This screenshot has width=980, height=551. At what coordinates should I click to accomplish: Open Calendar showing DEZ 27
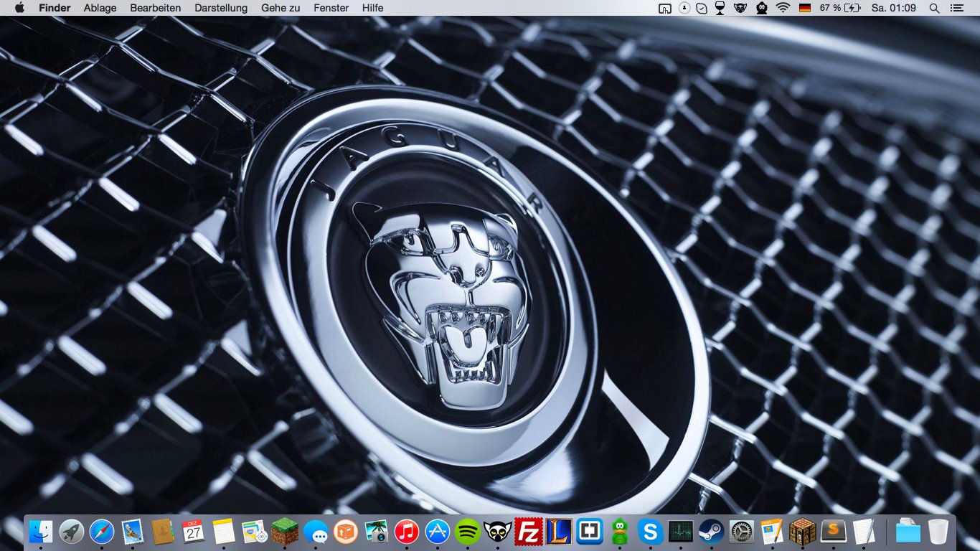pyautogui.click(x=193, y=532)
